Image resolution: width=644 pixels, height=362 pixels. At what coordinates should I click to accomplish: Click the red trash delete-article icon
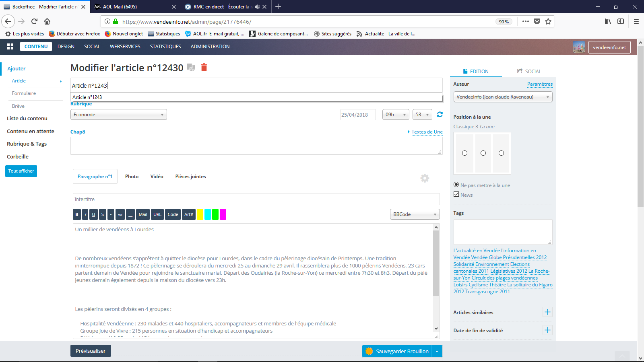204,68
